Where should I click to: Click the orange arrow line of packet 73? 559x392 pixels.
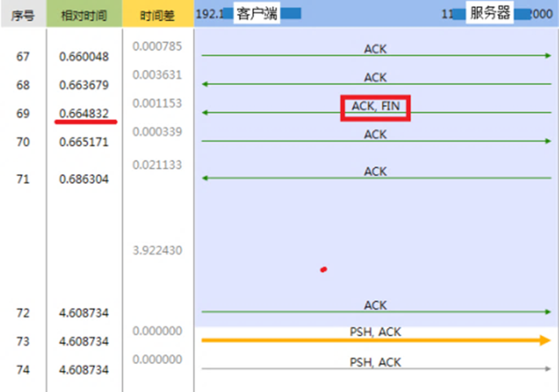point(376,340)
